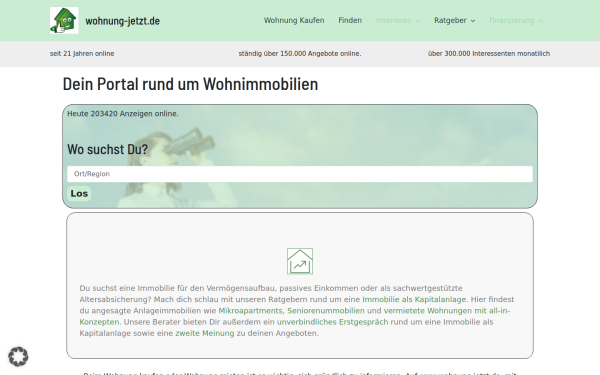The width and height of the screenshot is (600, 375).
Task: Open the Seniorenummobilien link
Action: pos(326,311)
